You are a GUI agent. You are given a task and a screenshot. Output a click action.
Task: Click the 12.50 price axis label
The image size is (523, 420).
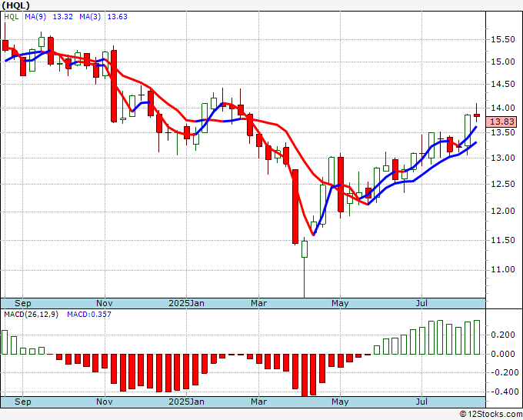pyautogui.click(x=503, y=184)
